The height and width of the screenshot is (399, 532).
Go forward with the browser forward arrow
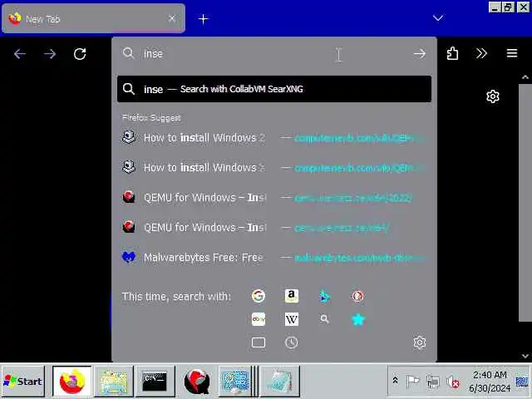[x=50, y=53]
